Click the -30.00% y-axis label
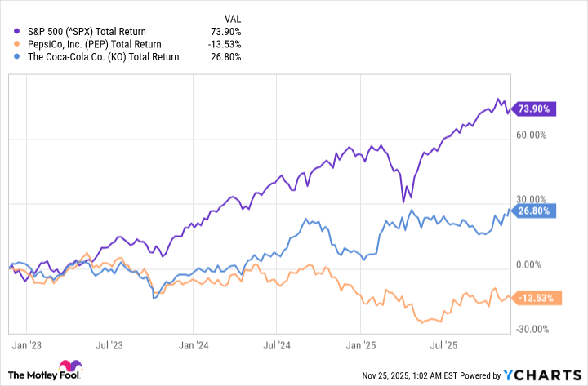The image size is (588, 386). (535, 330)
